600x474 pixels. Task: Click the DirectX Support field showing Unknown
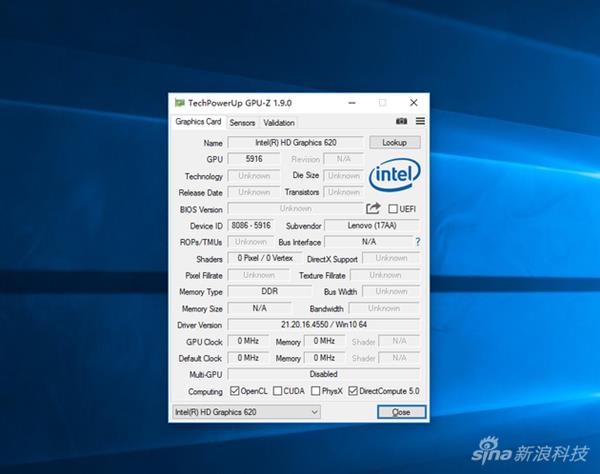391,258
